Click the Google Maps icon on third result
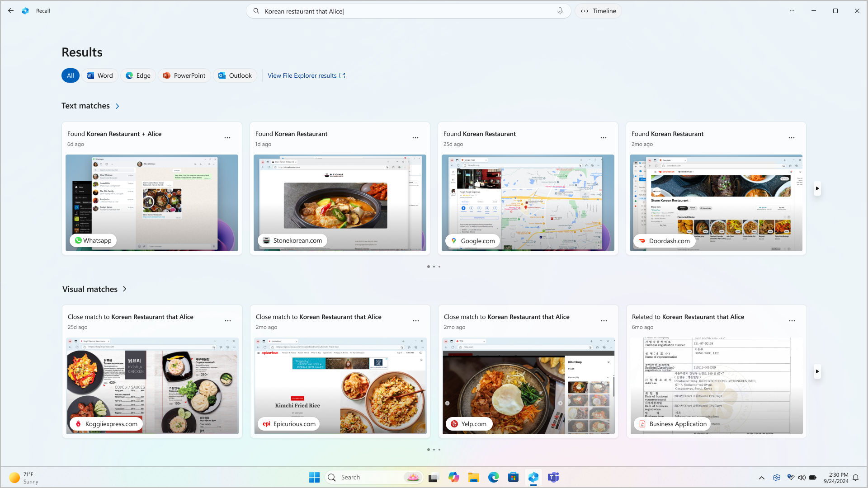This screenshot has width=868, height=488. click(x=454, y=241)
